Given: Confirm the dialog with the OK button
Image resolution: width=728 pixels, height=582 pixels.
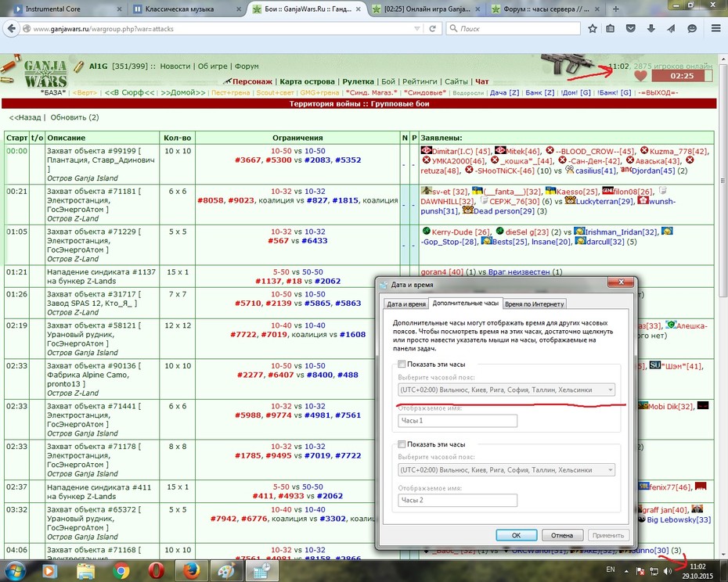Looking at the screenshot, I should tap(517, 535).
